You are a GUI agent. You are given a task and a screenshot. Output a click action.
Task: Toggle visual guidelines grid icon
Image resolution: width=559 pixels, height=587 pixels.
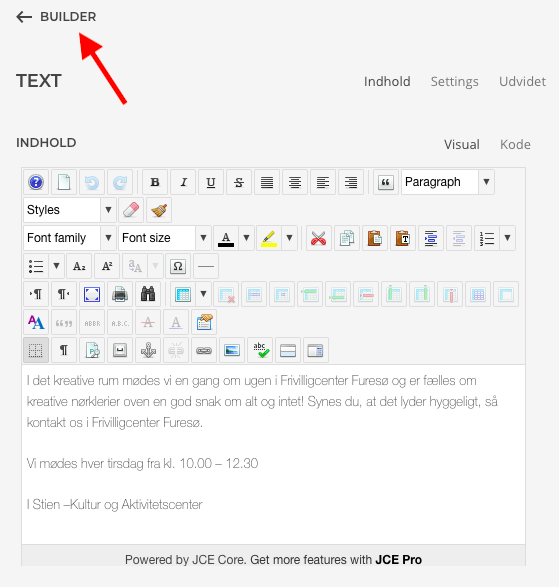tap(36, 350)
